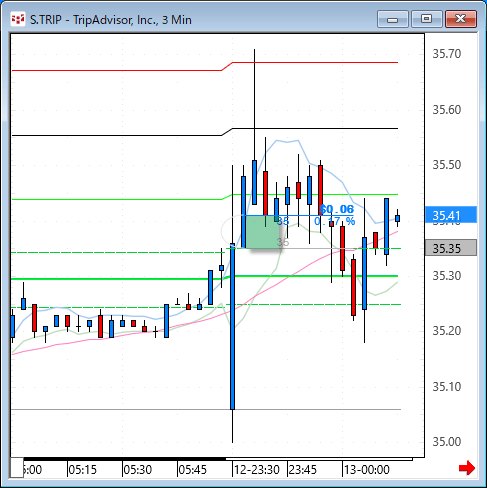Click the 35.10 price axis label
This screenshot has width=487, height=488.
447,387
